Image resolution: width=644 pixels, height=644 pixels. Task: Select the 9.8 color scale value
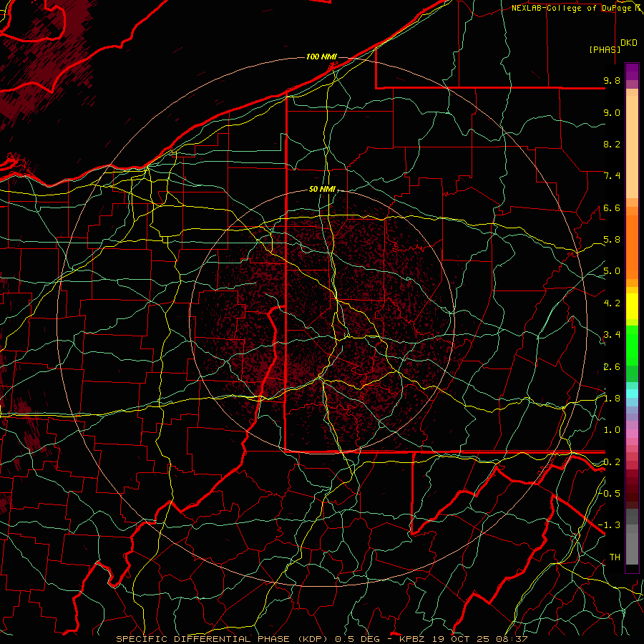tap(612, 80)
